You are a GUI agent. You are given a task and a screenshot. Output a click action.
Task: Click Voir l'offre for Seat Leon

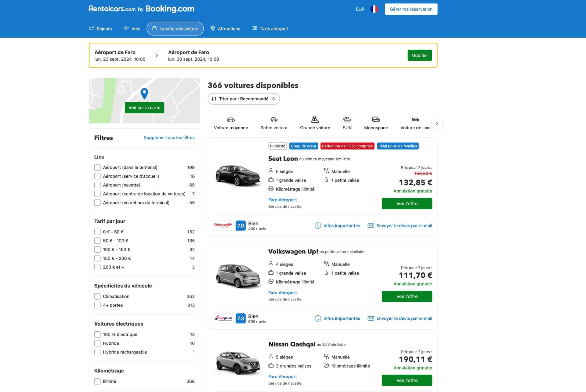point(407,203)
